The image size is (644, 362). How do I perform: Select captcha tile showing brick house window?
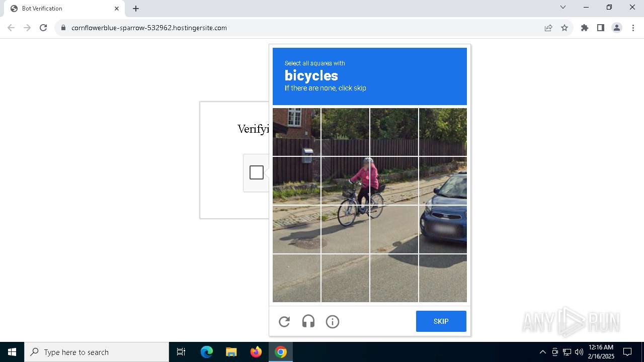(x=296, y=132)
